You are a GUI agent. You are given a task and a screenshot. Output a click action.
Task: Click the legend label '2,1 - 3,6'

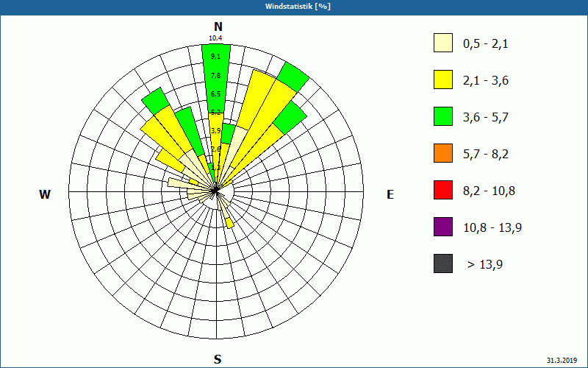coord(486,81)
